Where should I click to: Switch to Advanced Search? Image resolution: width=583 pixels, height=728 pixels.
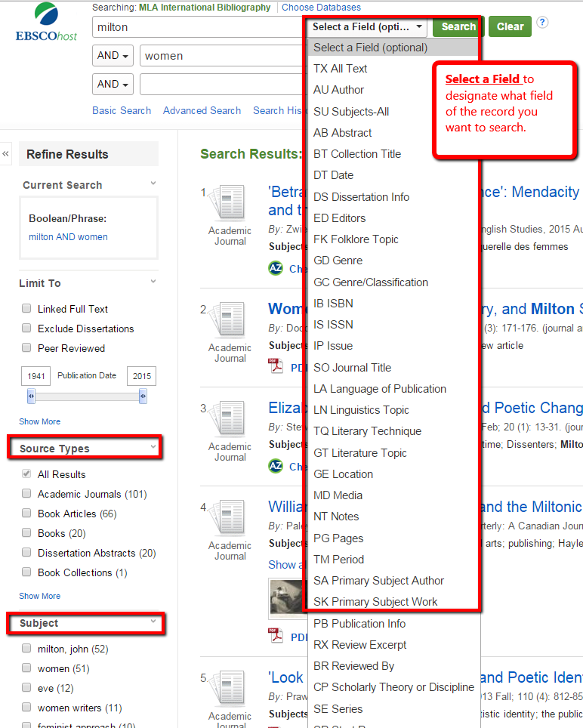coord(202,110)
